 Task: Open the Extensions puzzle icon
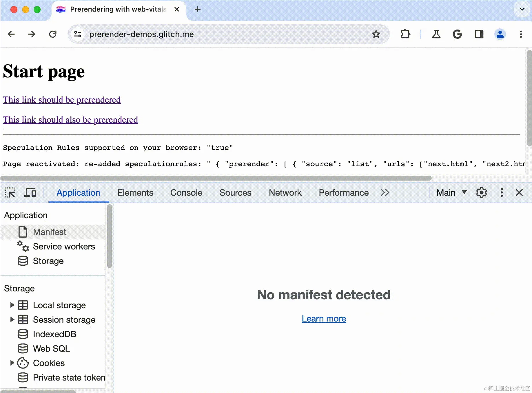[405, 34]
